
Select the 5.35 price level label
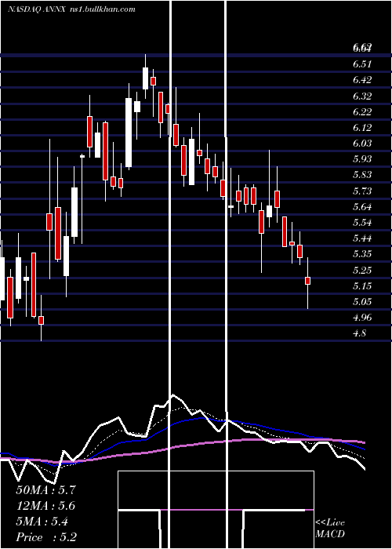362,254
